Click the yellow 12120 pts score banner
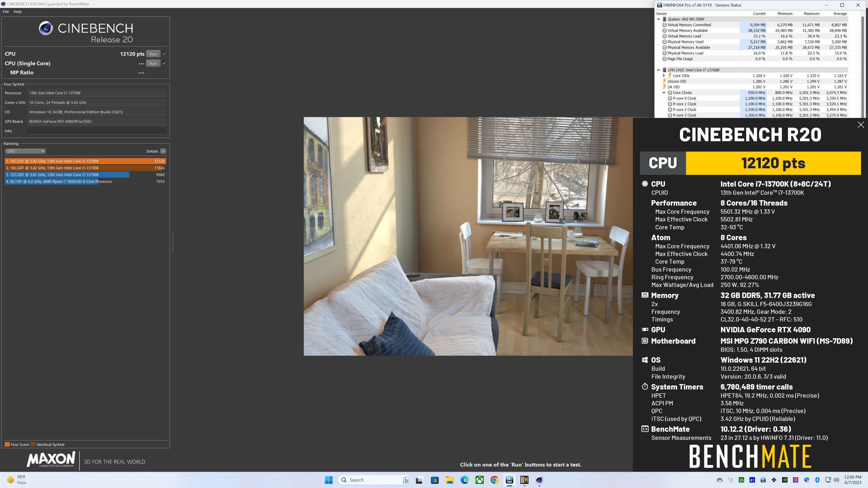Image resolution: width=868 pixels, height=488 pixels. point(773,163)
